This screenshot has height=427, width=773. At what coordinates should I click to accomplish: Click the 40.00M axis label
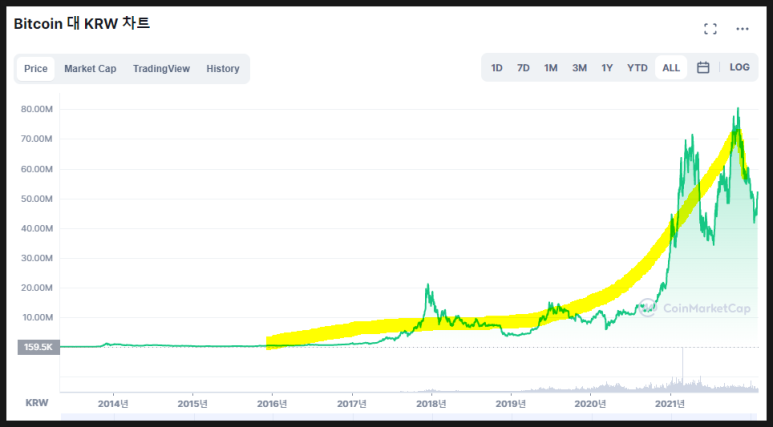[x=36, y=228]
